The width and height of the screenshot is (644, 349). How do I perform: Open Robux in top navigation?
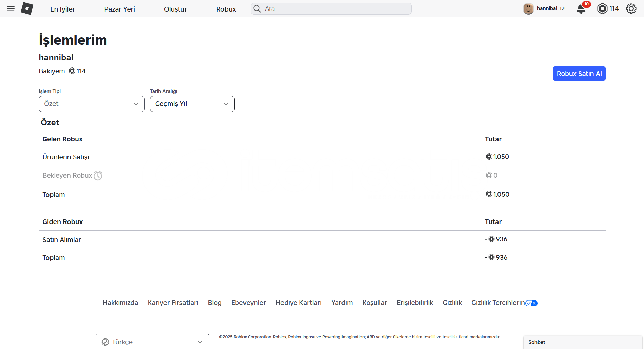click(x=226, y=9)
